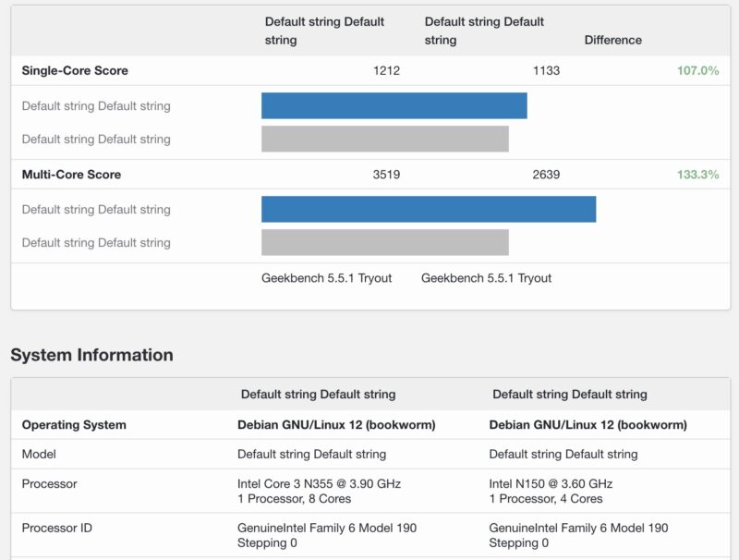Select the 107.0% single-core difference value
Viewport: 739px width, 560px height.
[x=700, y=70]
